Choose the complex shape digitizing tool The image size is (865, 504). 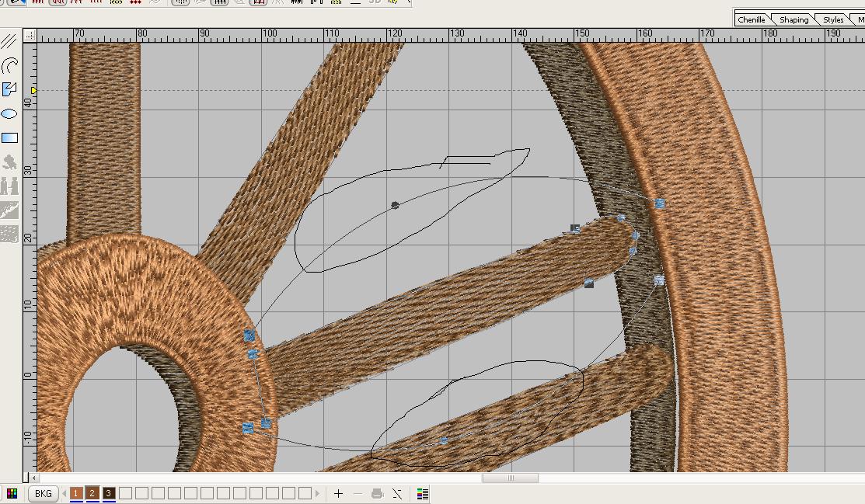pyautogui.click(x=9, y=89)
